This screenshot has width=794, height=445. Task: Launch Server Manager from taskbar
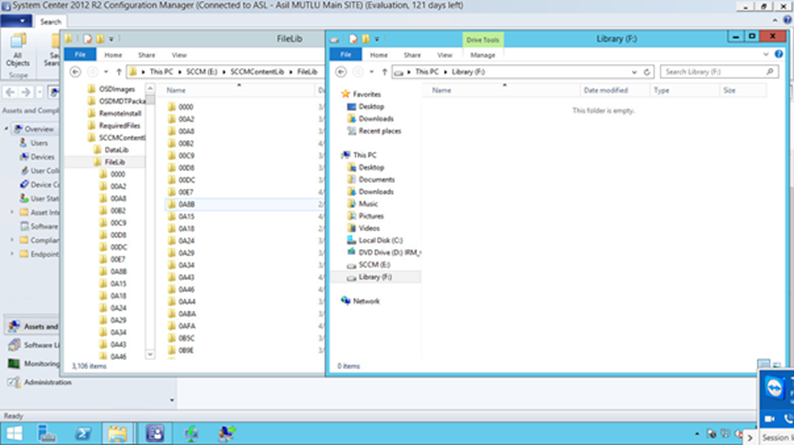(47, 434)
